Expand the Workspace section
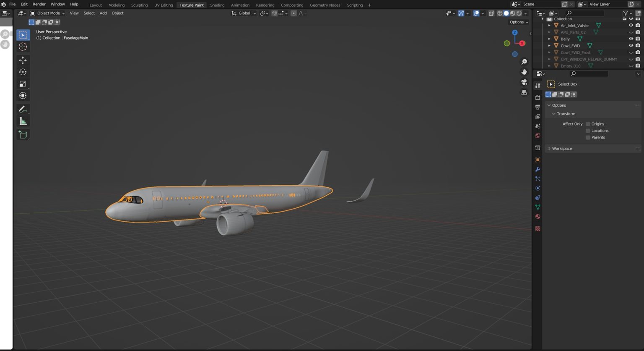Image resolution: width=644 pixels, height=351 pixels. tap(562, 148)
